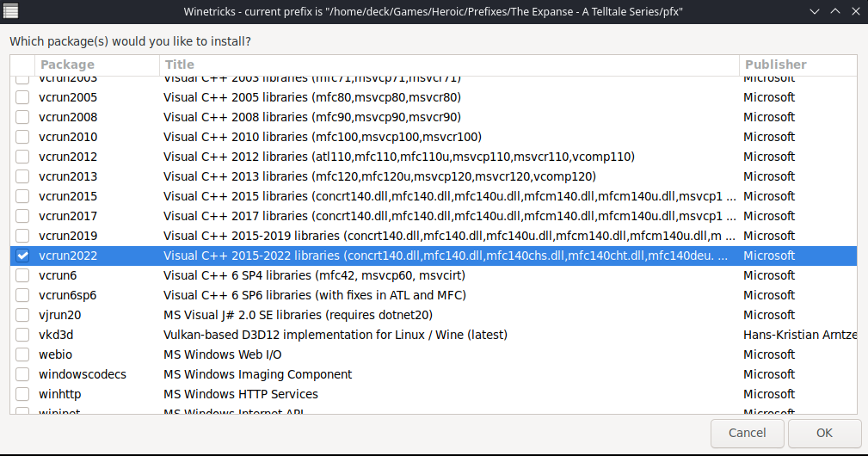868x456 pixels.
Task: Click the 'Visual C++ 2010 libraries' row title
Action: [323, 137]
